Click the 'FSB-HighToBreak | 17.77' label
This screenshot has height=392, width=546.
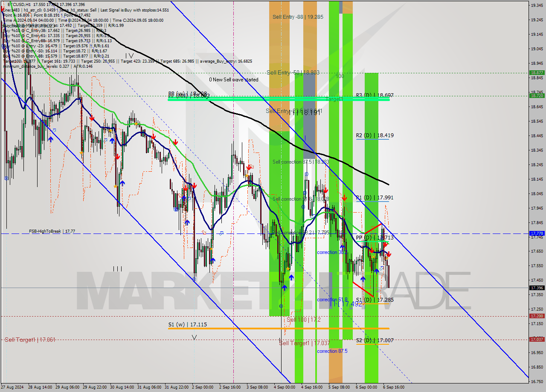click(52, 231)
